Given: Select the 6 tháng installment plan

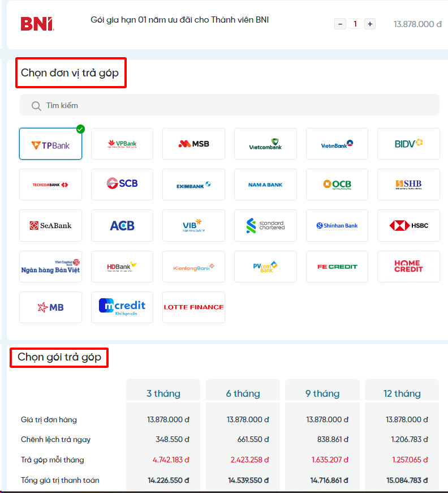Looking at the screenshot, I should click(x=243, y=393).
